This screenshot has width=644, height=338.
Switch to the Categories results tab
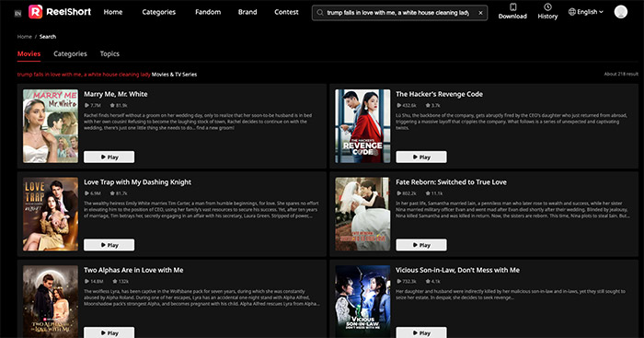click(70, 53)
